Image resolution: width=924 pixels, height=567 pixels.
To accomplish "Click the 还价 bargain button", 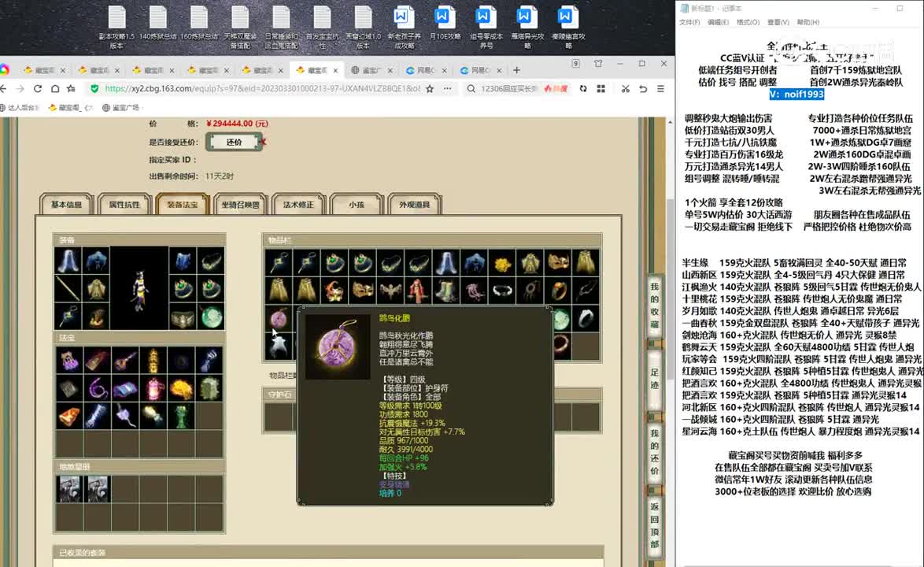I will tap(234, 142).
